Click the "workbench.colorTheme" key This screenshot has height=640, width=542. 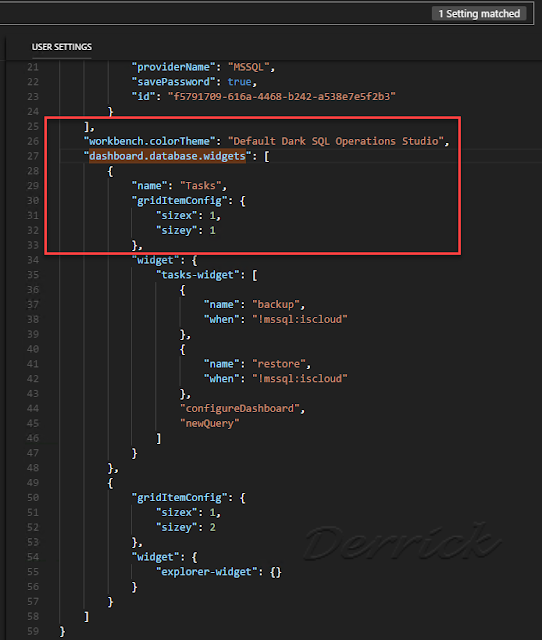coord(149,141)
